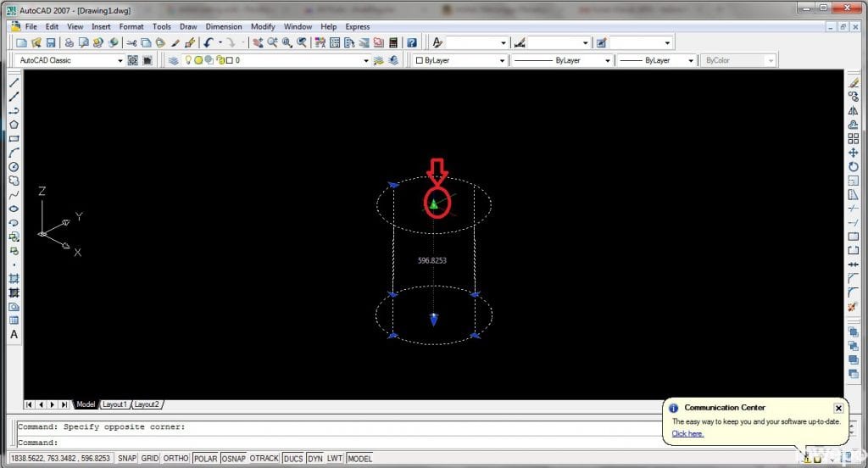This screenshot has height=468, width=868.
Task: Open the Layer Properties Manager icon
Action: [x=173, y=61]
